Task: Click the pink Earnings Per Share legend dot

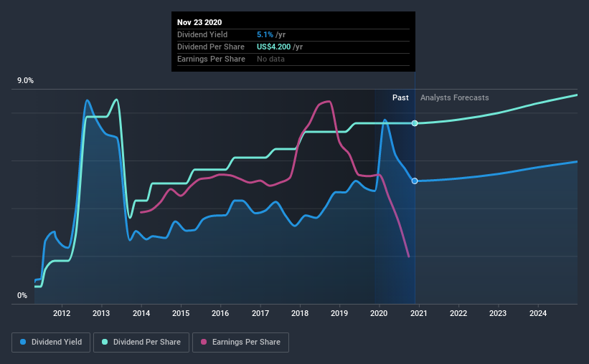Action: 204,342
